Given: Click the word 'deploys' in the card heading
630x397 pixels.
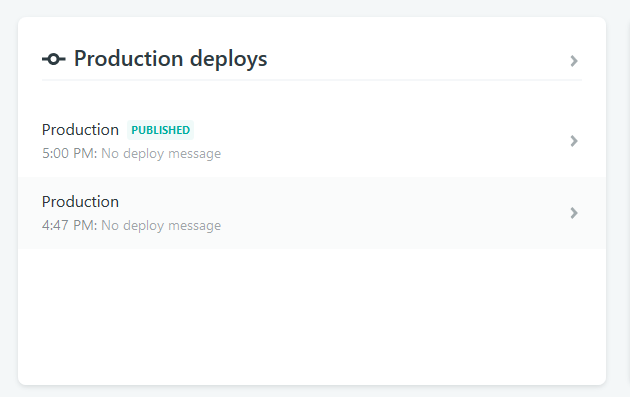Looking at the screenshot, I should [228, 59].
